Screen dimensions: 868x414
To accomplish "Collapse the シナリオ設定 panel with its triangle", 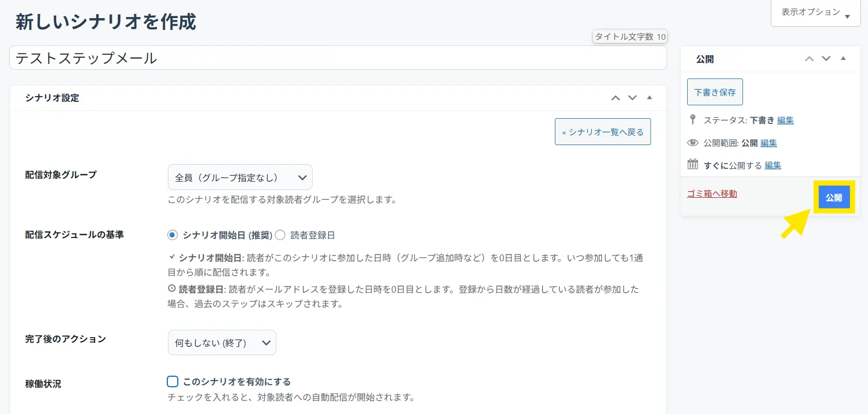I will point(649,98).
